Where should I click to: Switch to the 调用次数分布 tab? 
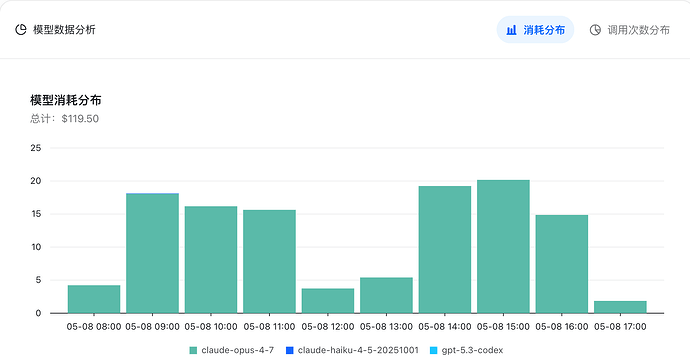[630, 30]
